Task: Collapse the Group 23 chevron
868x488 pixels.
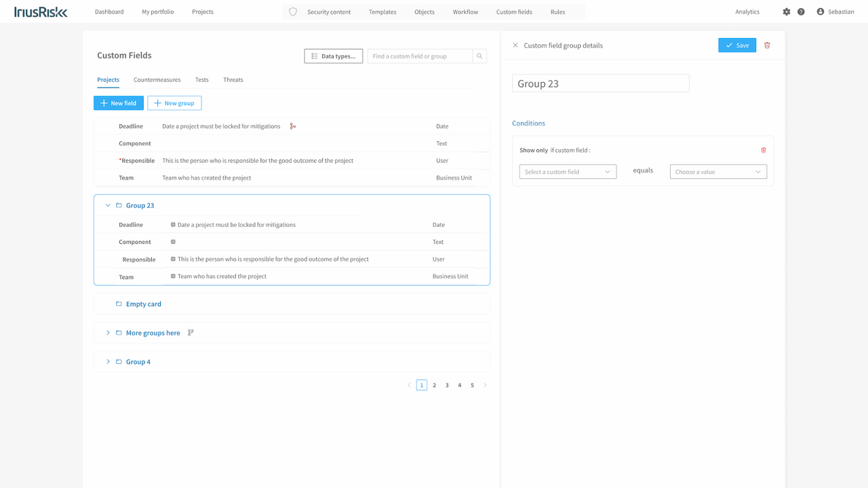Action: pyautogui.click(x=108, y=205)
